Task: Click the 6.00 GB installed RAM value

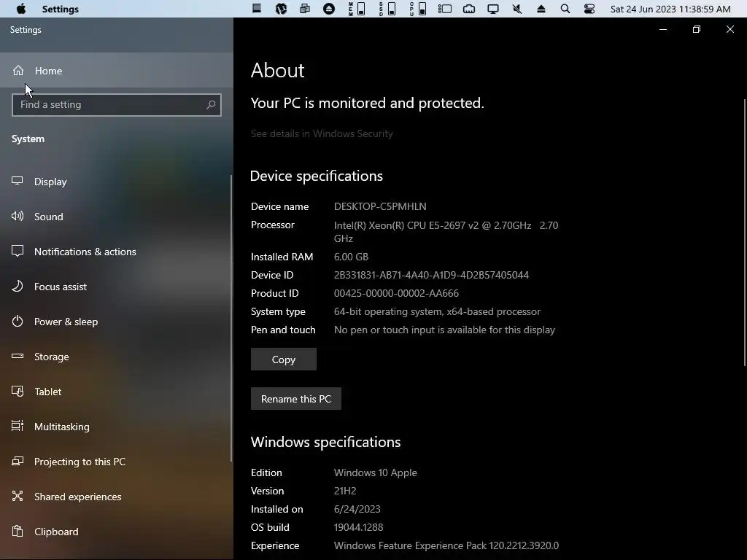Action: pos(351,257)
